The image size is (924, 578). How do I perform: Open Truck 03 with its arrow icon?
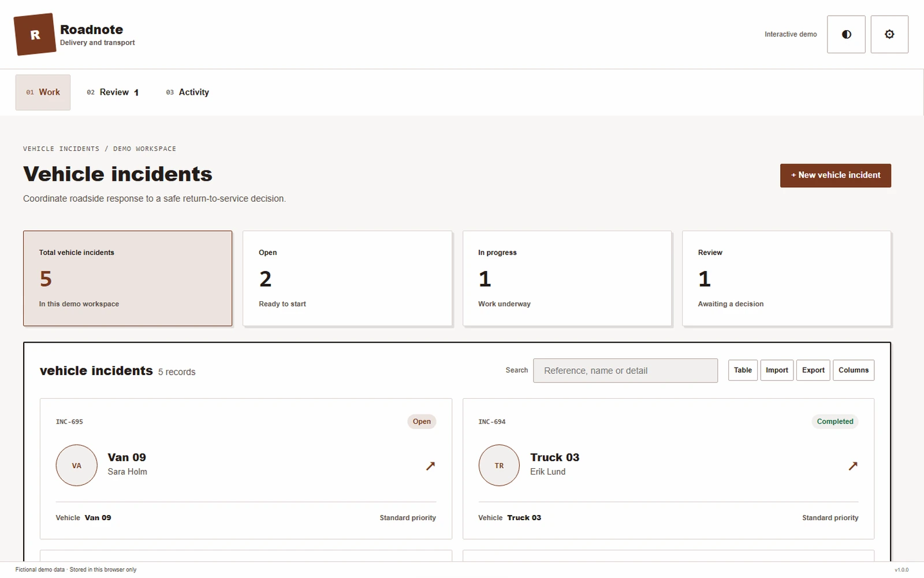click(x=853, y=466)
